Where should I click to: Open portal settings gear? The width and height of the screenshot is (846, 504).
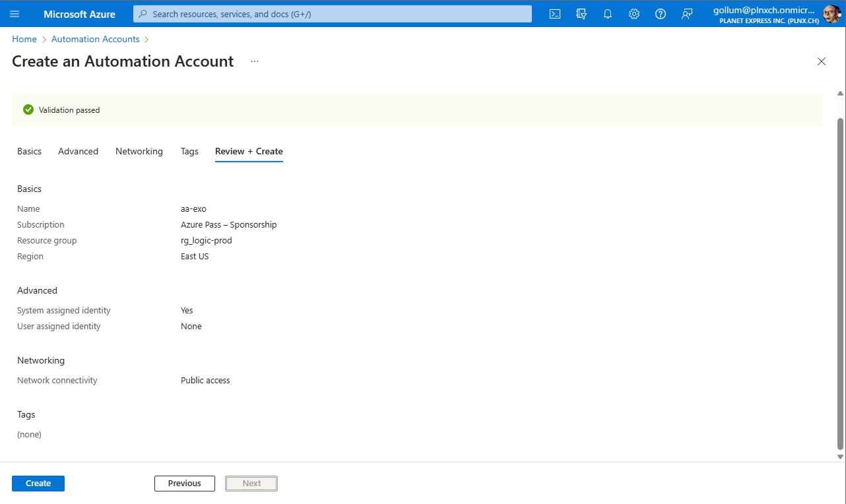coord(634,13)
